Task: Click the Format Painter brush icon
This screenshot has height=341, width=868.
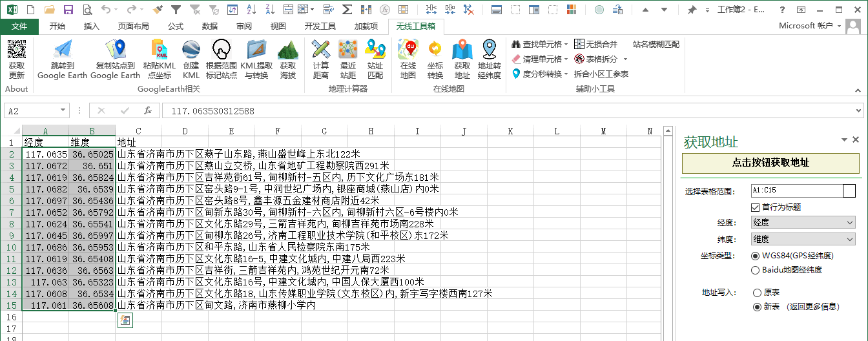Action: (159, 10)
